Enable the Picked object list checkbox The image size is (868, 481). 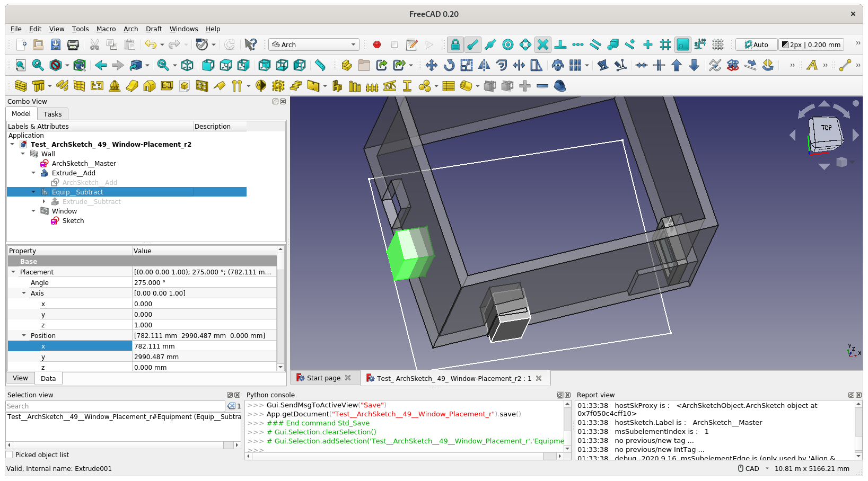coord(9,455)
